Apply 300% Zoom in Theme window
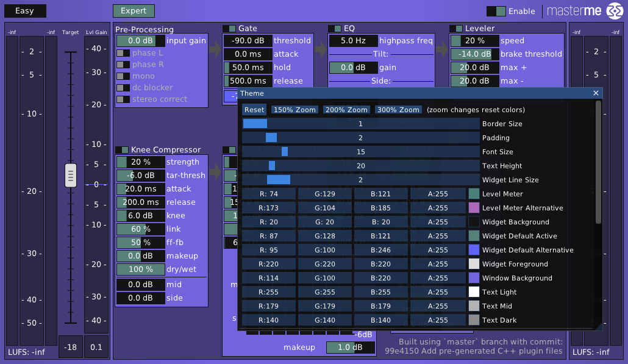 (x=398, y=110)
